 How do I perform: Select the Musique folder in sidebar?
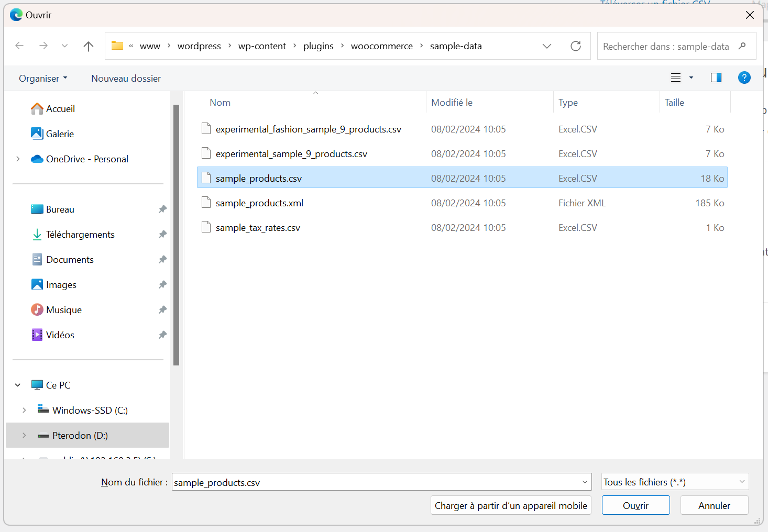coord(64,310)
